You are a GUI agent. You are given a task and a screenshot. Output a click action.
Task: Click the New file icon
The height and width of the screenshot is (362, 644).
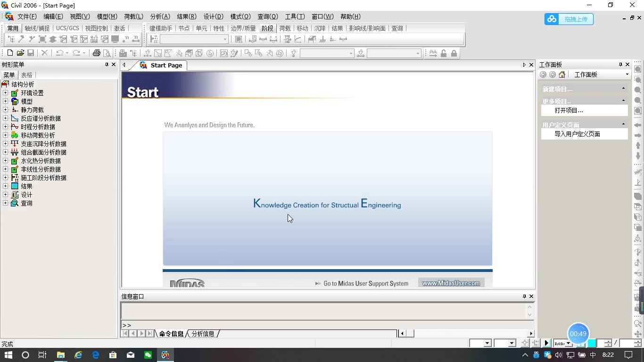coord(10,53)
